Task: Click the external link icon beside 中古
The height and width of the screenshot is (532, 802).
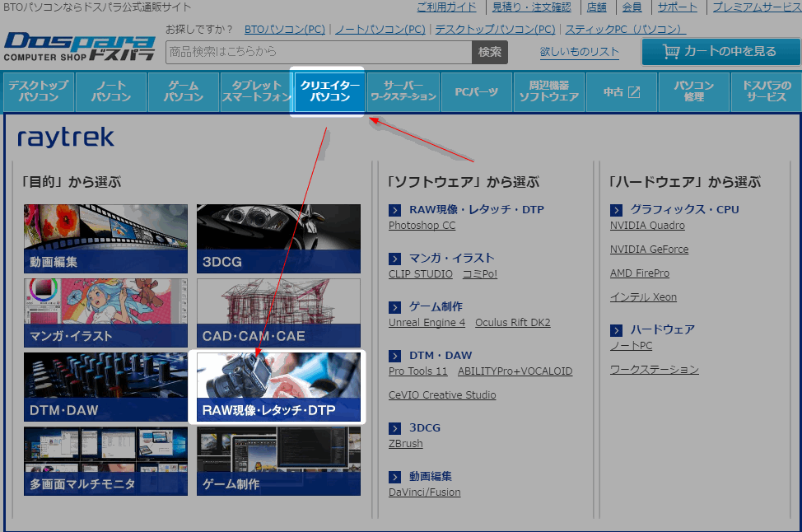Action: coord(634,92)
